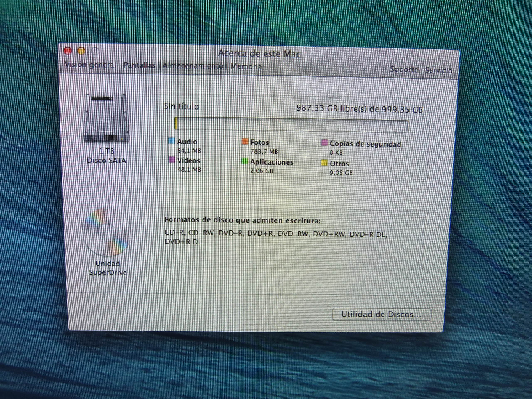The height and width of the screenshot is (399, 532).
Task: Click the Vídeos 48,1 MB value
Action: [189, 170]
